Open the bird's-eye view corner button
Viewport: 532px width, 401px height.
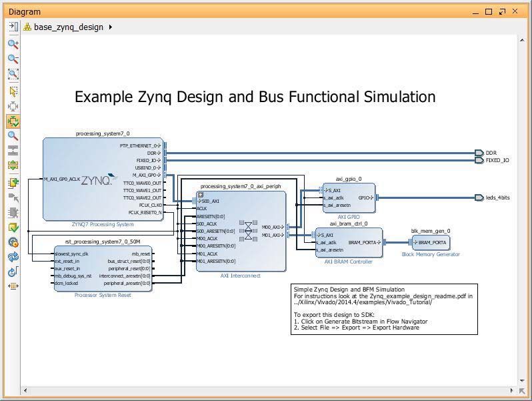522,391
